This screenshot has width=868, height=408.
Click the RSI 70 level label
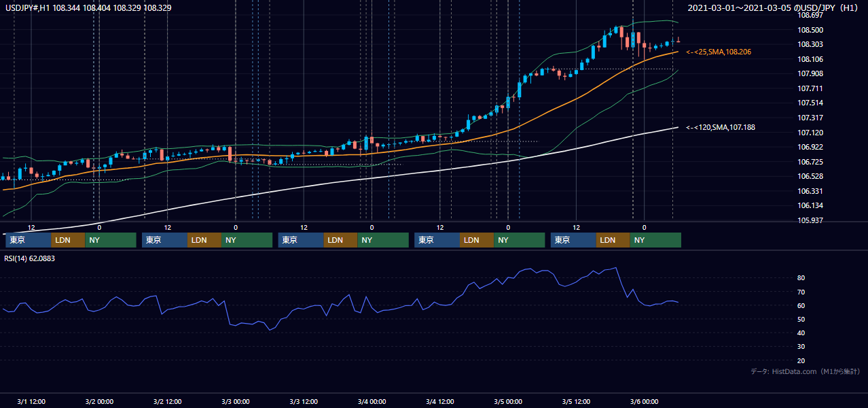tap(801, 292)
